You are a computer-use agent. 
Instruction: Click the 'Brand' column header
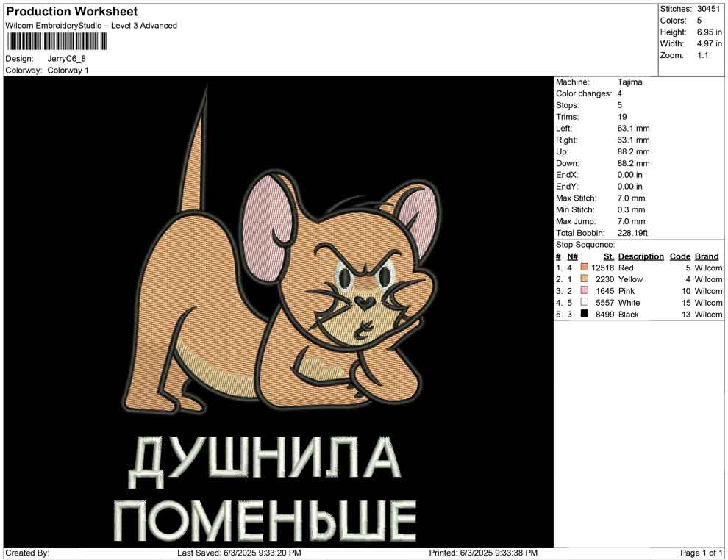coord(707,256)
